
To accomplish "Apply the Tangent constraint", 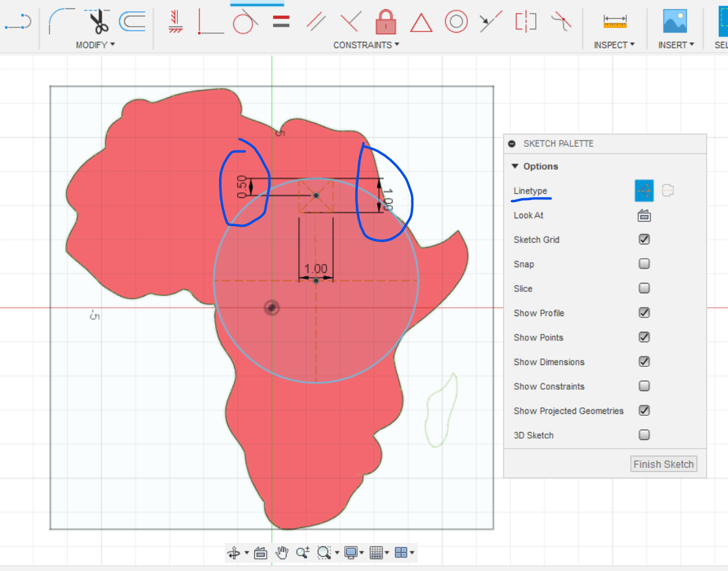I will 245,20.
